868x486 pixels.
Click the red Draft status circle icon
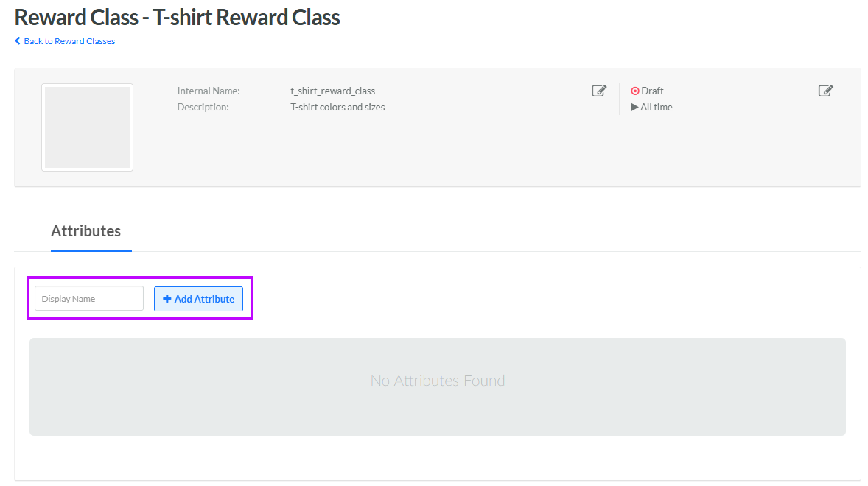point(635,91)
